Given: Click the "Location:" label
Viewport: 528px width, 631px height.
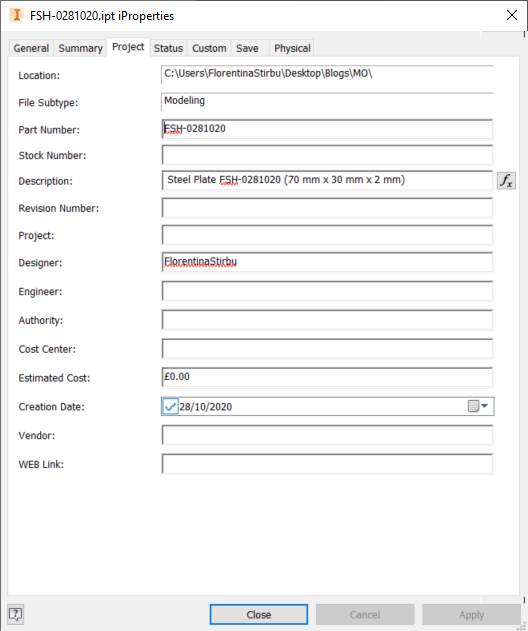Looking at the screenshot, I should click(x=39, y=76).
